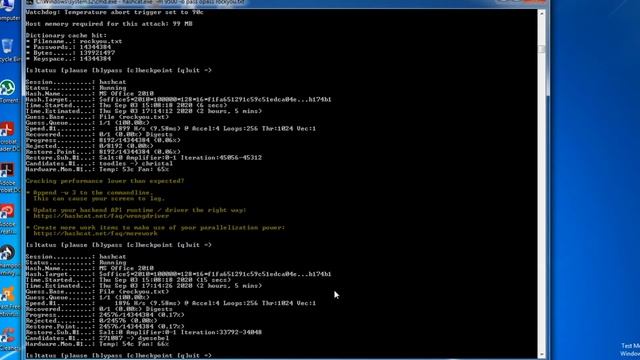The image size is (640, 360).
Task: Click the Candidates line 'toodles -> christal'
Action: [99, 163]
